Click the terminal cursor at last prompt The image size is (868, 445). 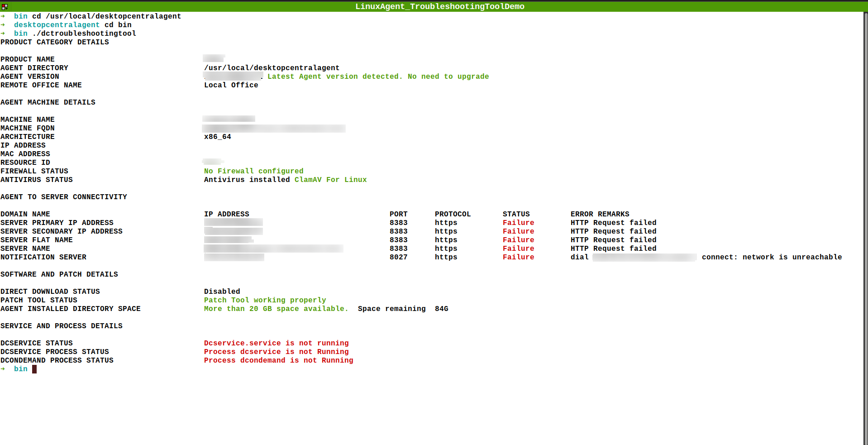[x=34, y=369]
